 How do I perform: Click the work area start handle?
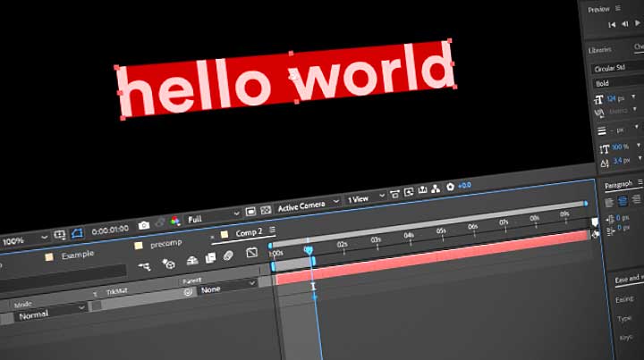273,267
